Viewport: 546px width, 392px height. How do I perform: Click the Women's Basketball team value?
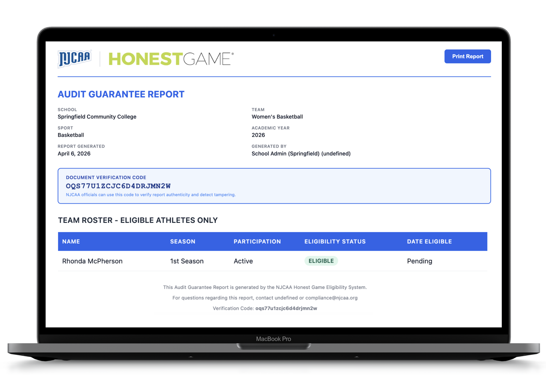coord(277,117)
